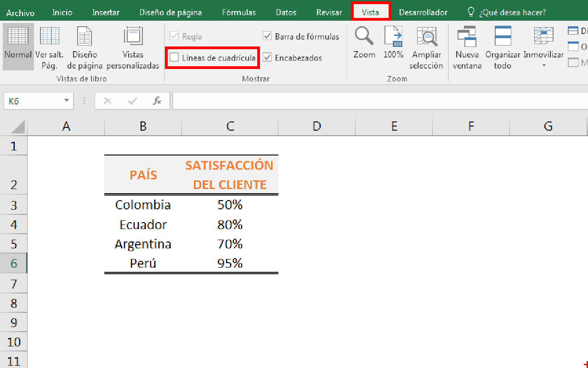Open the Insertar tab

pos(106,12)
